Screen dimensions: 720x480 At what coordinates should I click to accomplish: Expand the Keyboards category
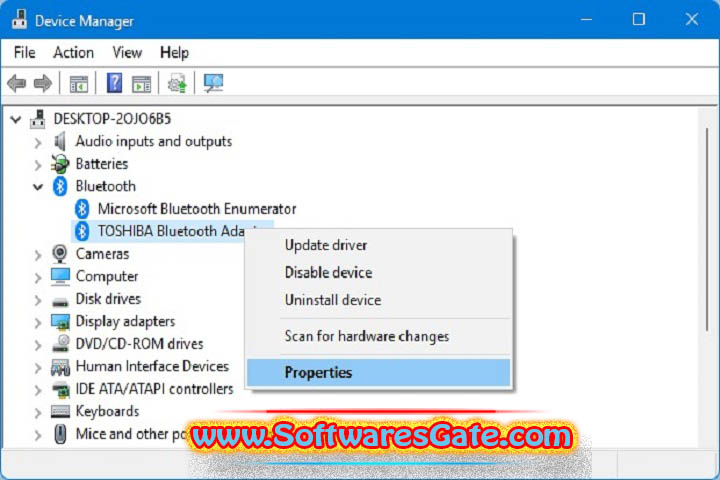pyautogui.click(x=38, y=412)
